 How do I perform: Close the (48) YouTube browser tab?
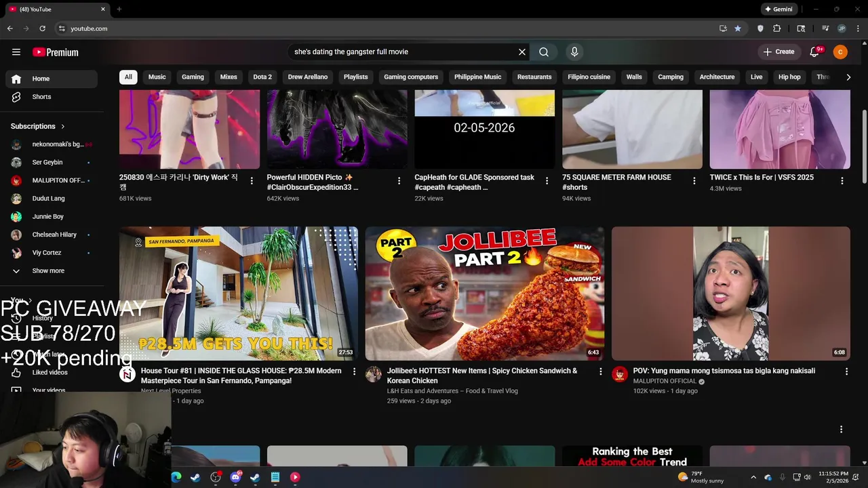103,9
